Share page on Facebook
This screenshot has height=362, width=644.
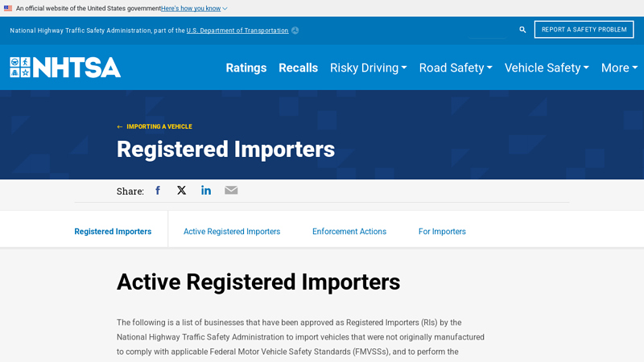pyautogui.click(x=158, y=191)
